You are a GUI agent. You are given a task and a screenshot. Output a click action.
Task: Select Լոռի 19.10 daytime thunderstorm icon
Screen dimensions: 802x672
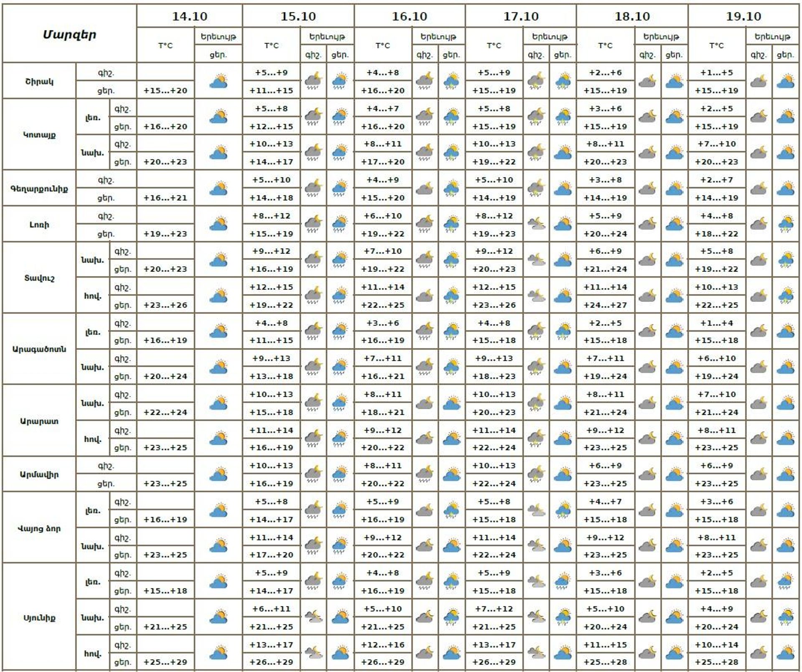coord(786,224)
